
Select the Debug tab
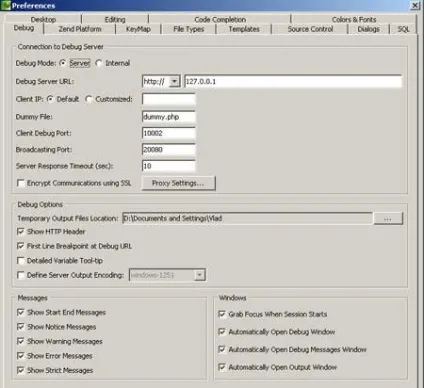click(24, 28)
